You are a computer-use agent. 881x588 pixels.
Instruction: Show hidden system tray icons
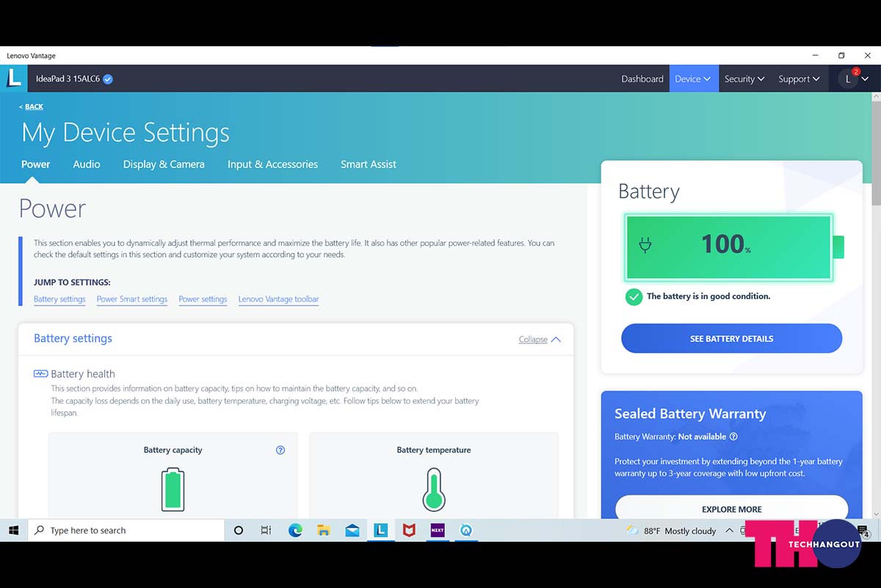pos(729,530)
